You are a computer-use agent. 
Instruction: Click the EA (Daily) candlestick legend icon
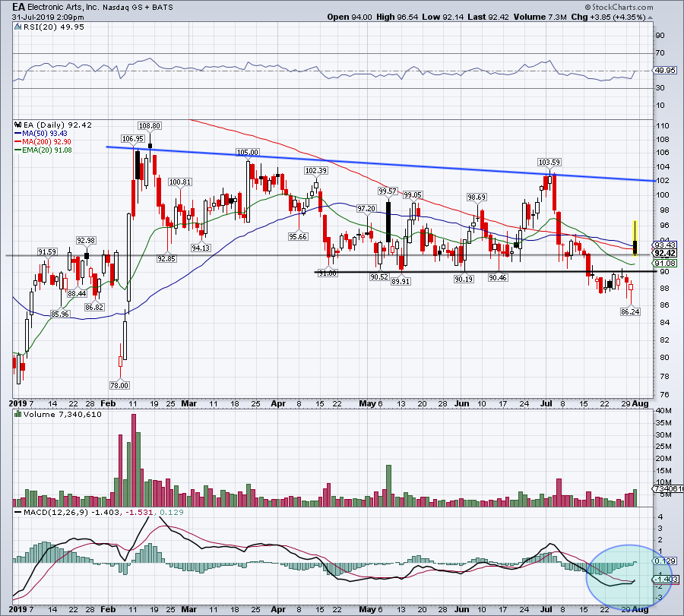[x=17, y=125]
